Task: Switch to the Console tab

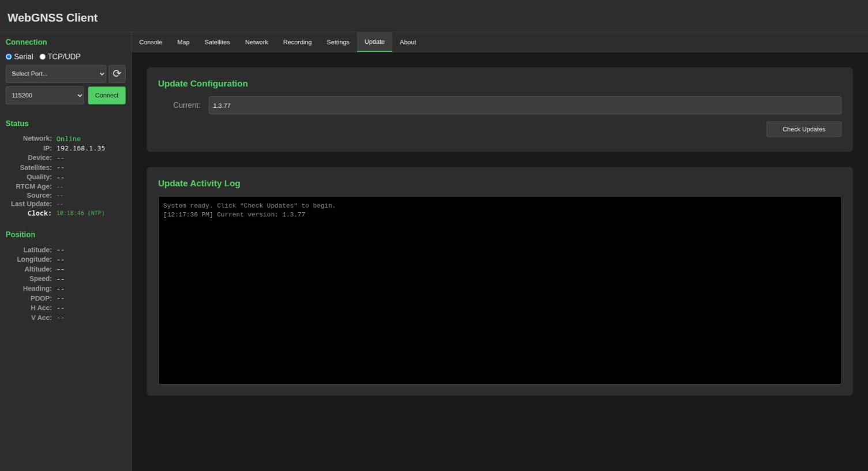Action: pos(151,42)
